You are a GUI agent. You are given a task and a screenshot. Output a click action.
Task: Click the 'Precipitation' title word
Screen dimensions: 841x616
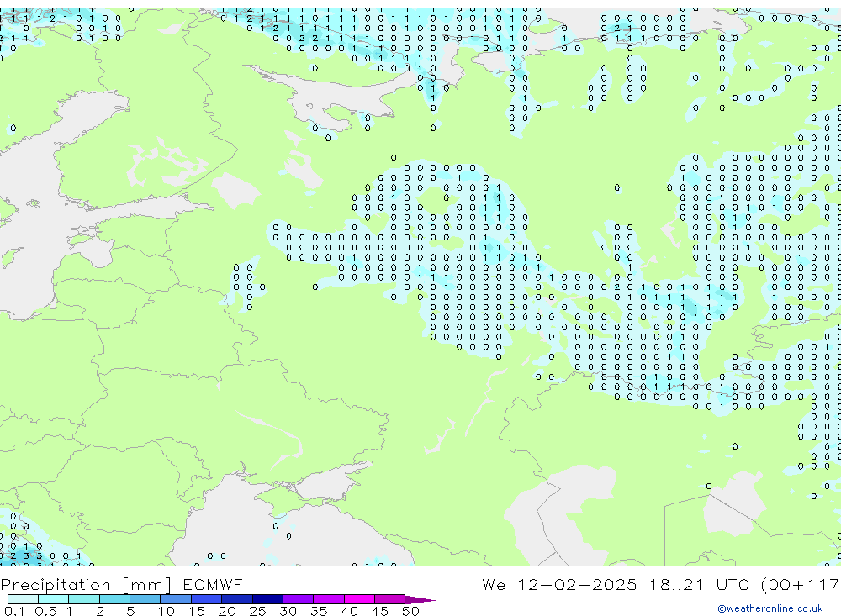click(x=56, y=584)
